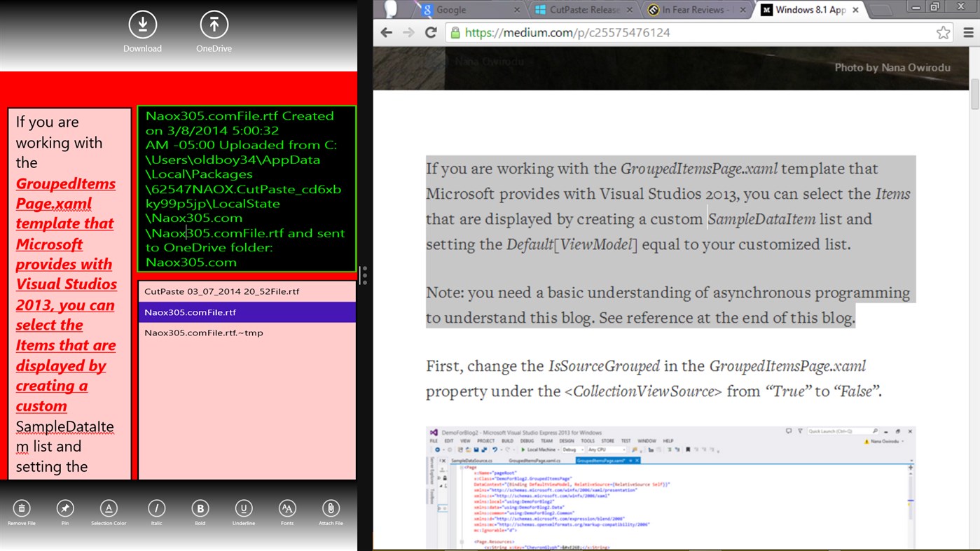Viewport: 980px width, 551px height.
Task: Click the 'First, change the IsSourceGrouped' paragraph
Action: (654, 379)
